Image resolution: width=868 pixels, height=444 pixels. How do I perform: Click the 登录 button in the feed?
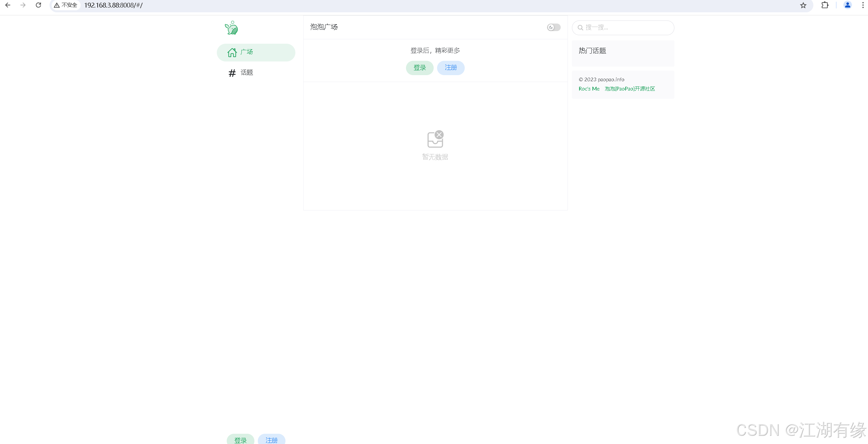point(420,68)
